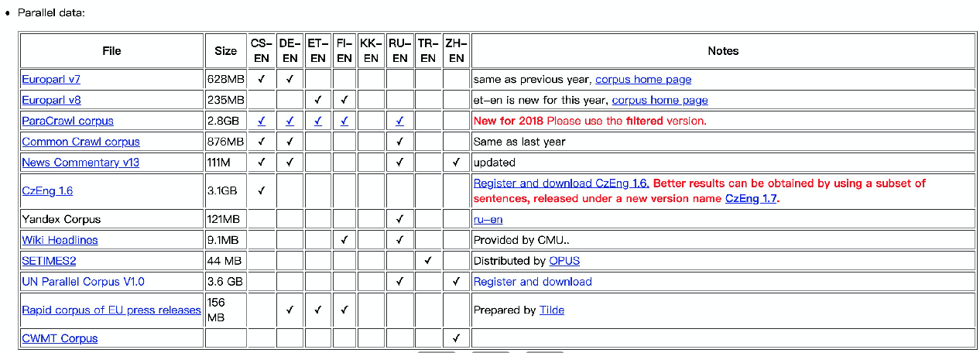Open News Commentary v13 link

pos(81,163)
